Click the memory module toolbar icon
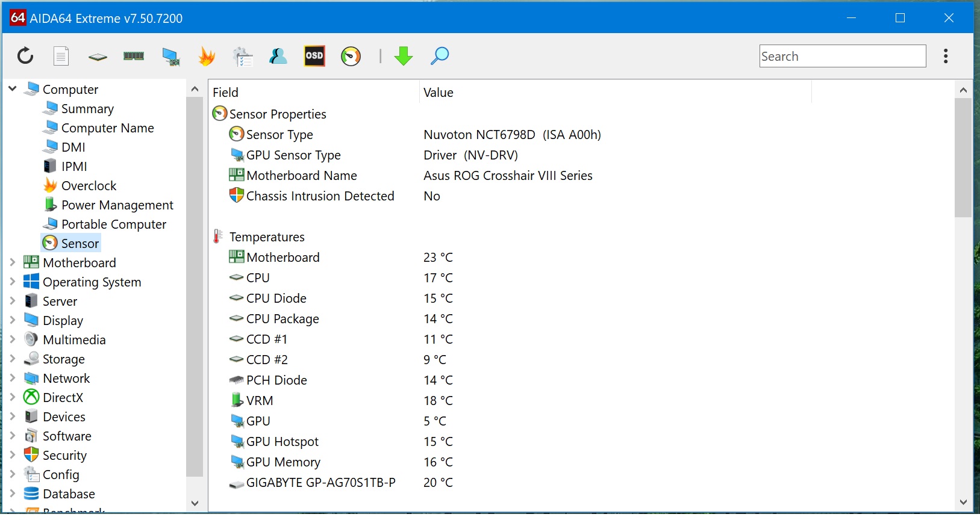980x520 pixels. pos(134,56)
